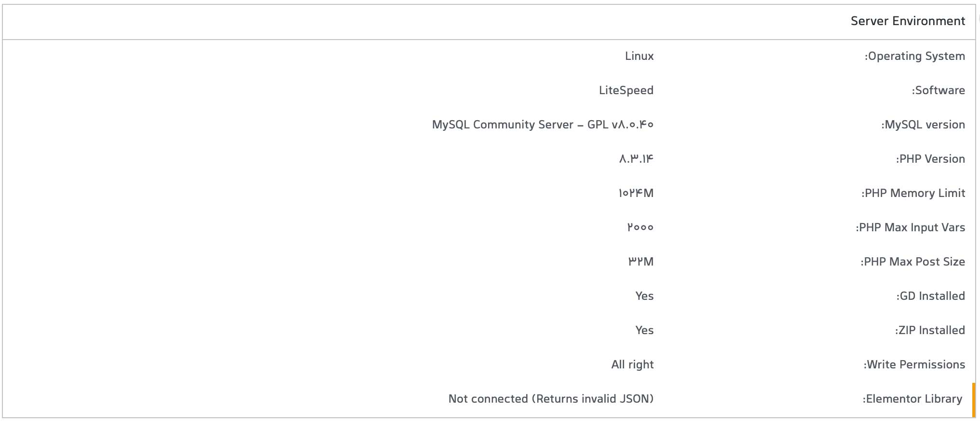
Task: Select the All right value
Action: pos(632,365)
